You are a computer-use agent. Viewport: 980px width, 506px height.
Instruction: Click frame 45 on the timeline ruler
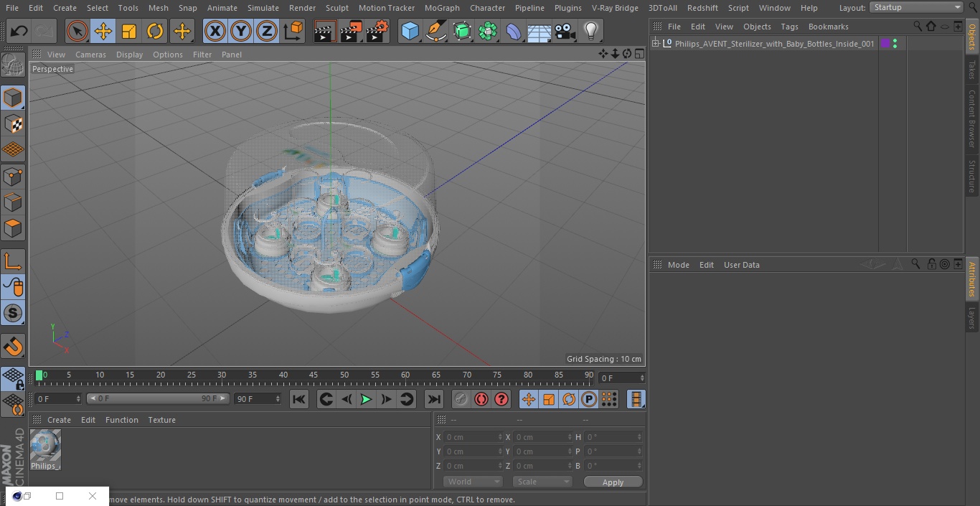click(x=314, y=377)
